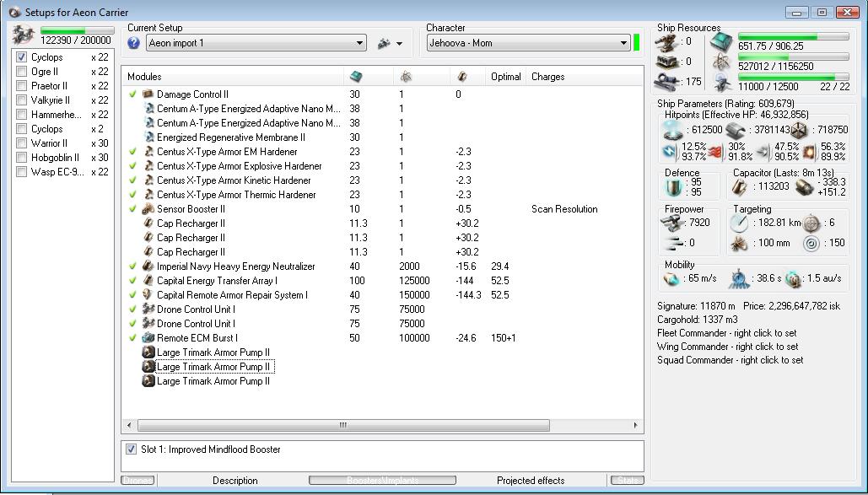Enable the Ogre II drone checkbox
Screen dimensions: 868x495
click(23, 72)
